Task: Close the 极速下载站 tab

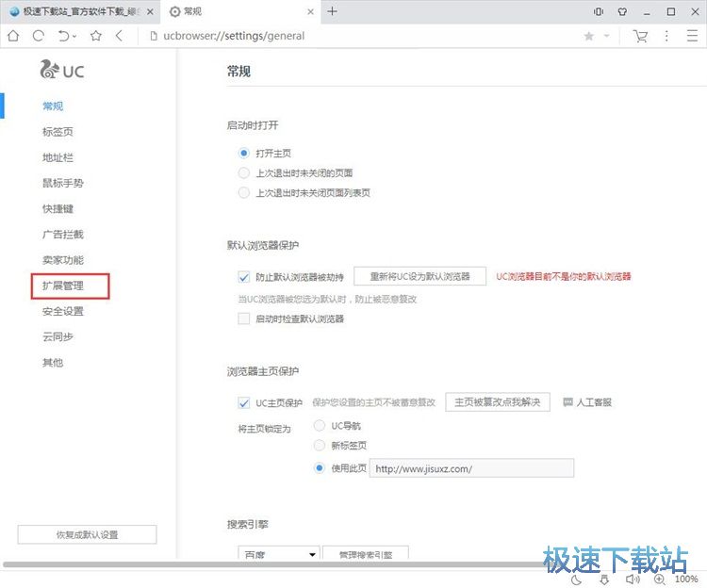Action: (150, 11)
